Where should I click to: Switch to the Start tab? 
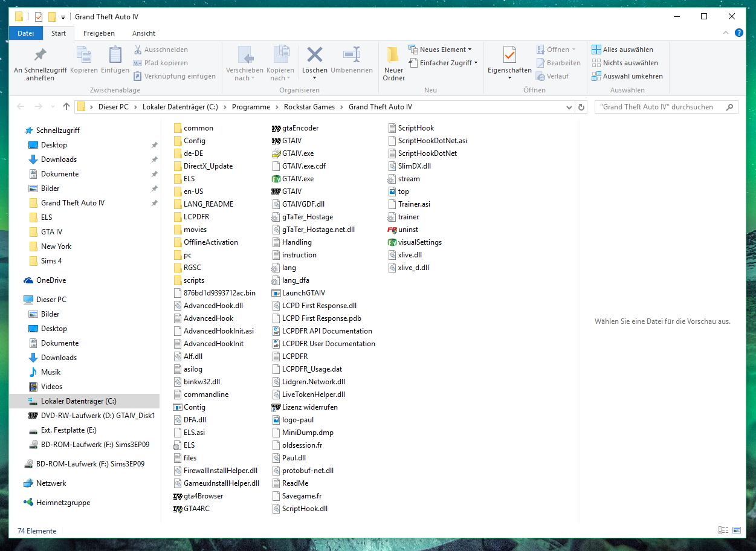click(59, 33)
